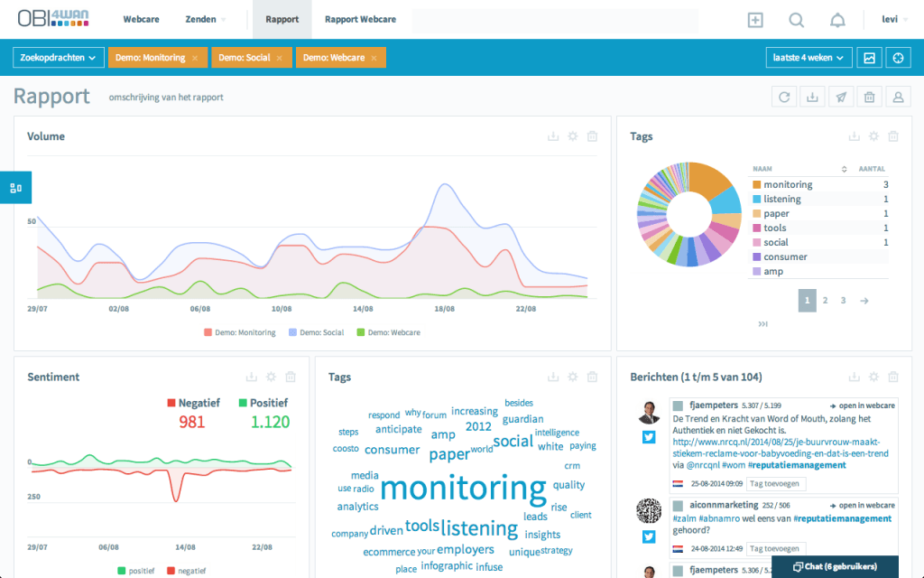The image size is (924, 578).
Task: Expand the Zoekopdrachten dropdown
Action: pyautogui.click(x=58, y=58)
